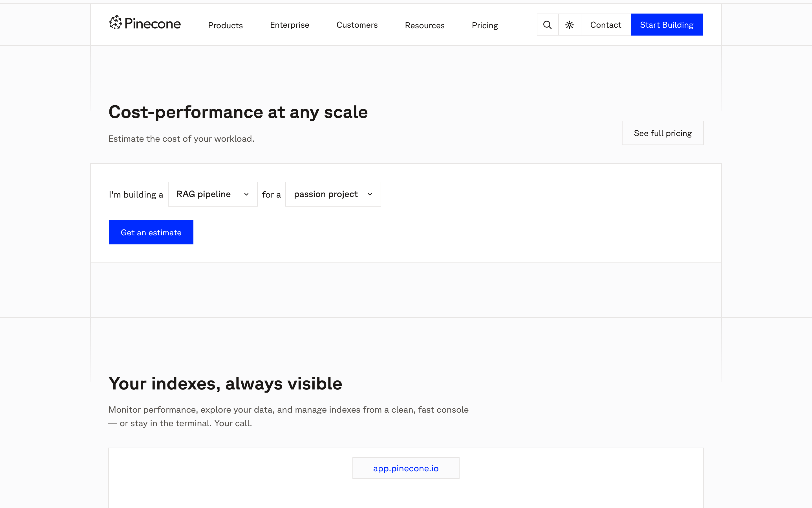Click See full pricing button
The width and height of the screenshot is (812, 508).
pyautogui.click(x=663, y=133)
